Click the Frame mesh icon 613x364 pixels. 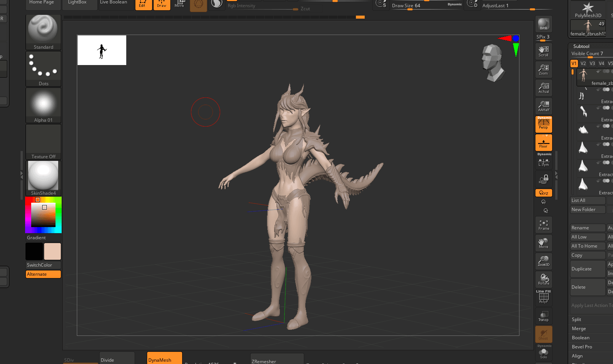543,225
